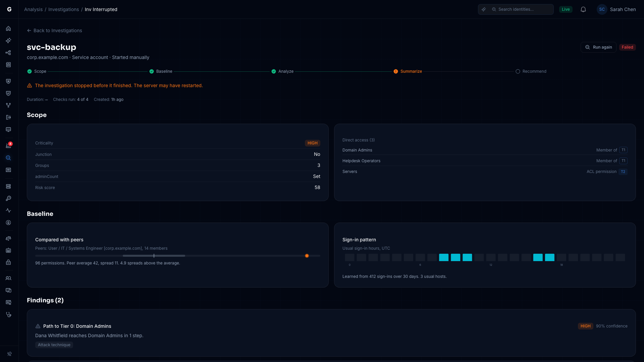The image size is (644, 362).
Task: Click the server stack icon in sidebar
Action: [x=8, y=186]
